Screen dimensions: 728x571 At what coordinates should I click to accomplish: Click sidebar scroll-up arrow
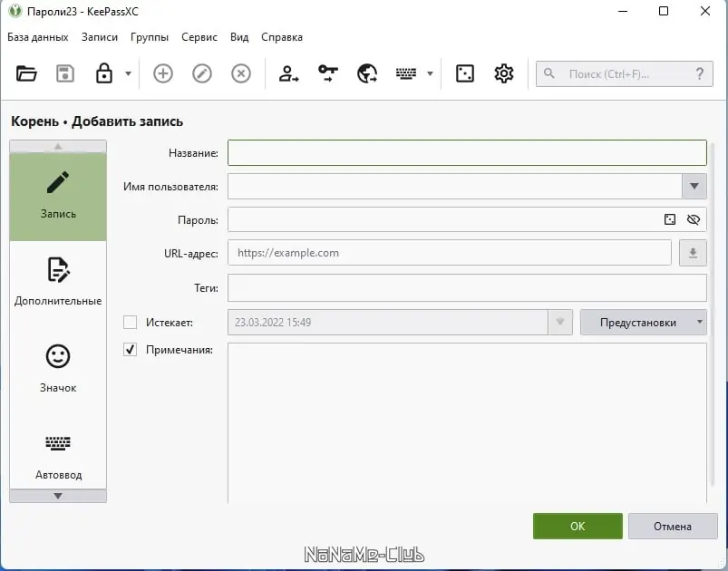58,146
